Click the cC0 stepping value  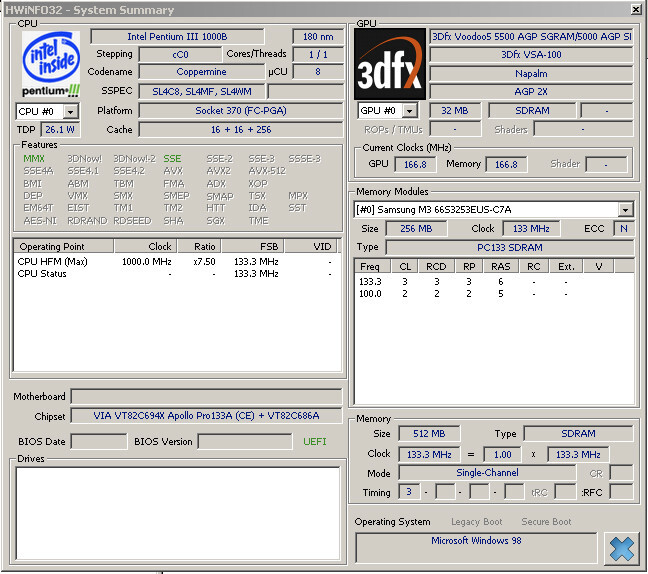point(180,55)
